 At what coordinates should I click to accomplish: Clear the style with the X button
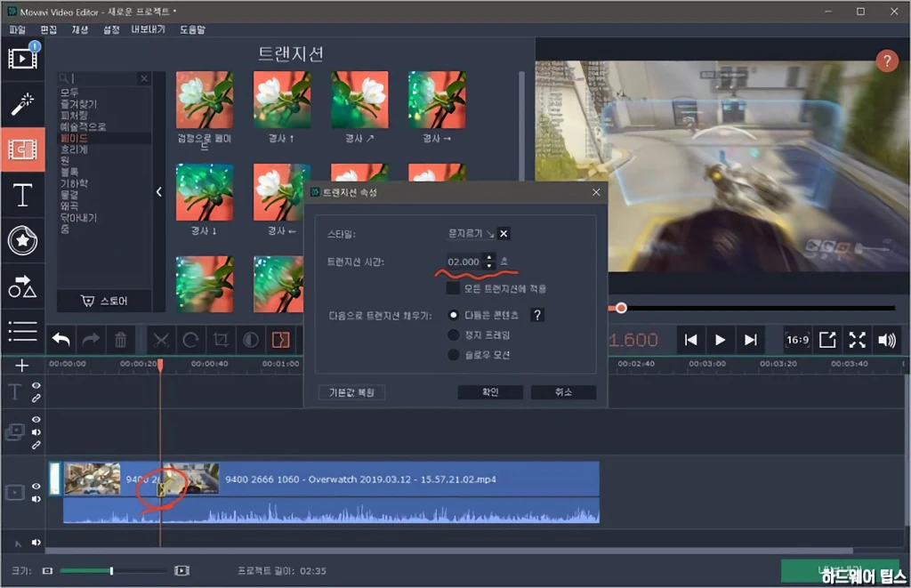[504, 234]
